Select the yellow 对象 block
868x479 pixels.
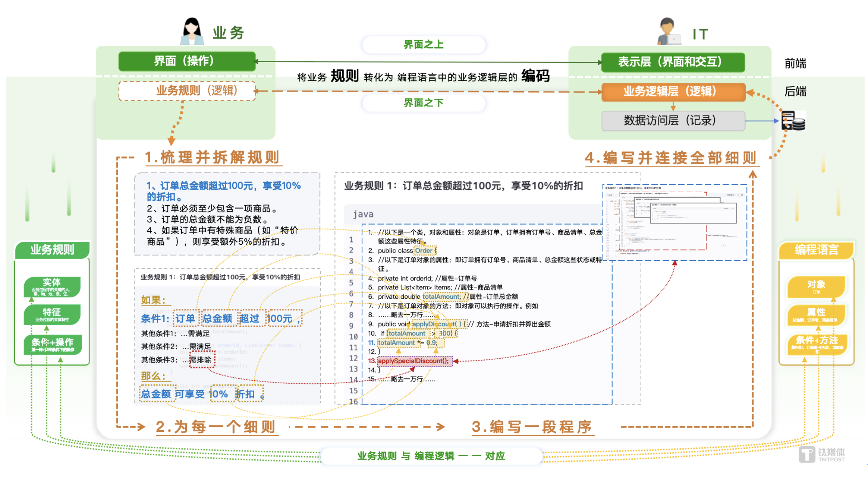pyautogui.click(x=817, y=287)
